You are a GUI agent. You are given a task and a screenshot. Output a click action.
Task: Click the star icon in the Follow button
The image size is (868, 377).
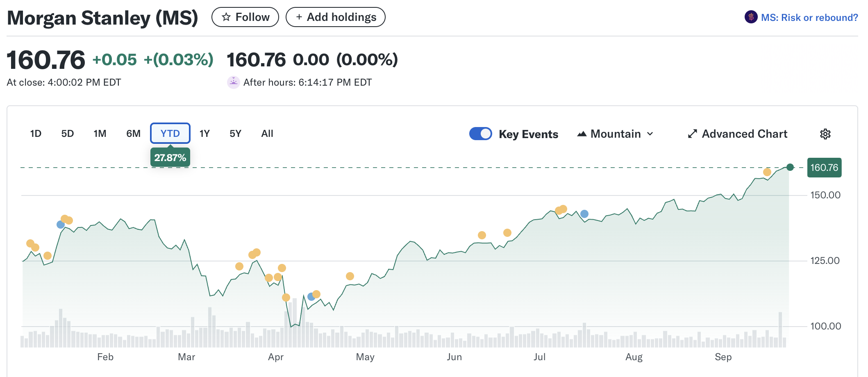click(x=226, y=17)
